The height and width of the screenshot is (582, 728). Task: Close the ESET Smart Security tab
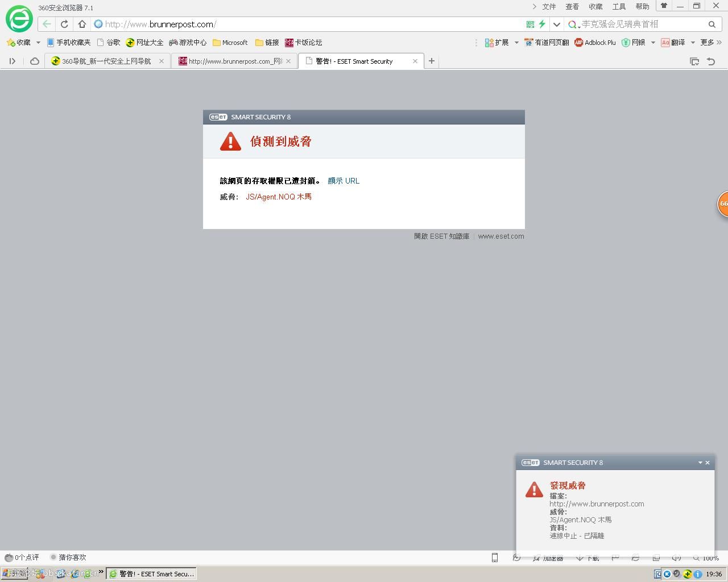pyautogui.click(x=415, y=61)
